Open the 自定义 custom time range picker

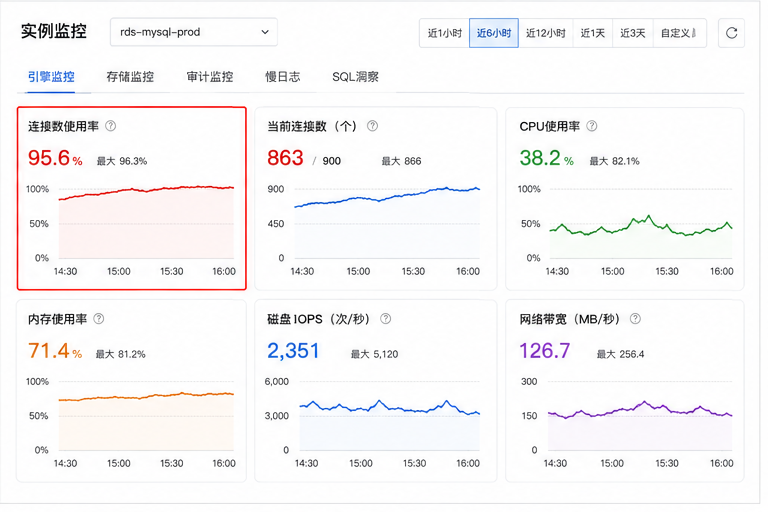click(679, 33)
